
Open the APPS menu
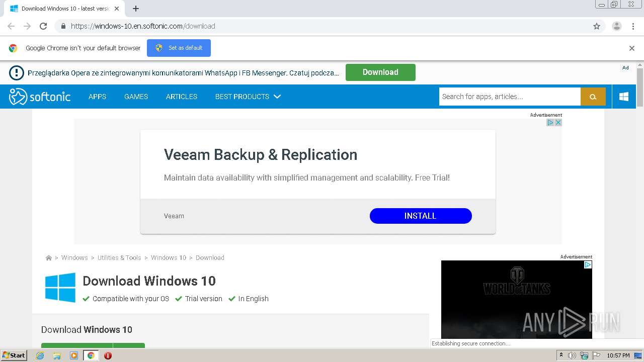[97, 97]
